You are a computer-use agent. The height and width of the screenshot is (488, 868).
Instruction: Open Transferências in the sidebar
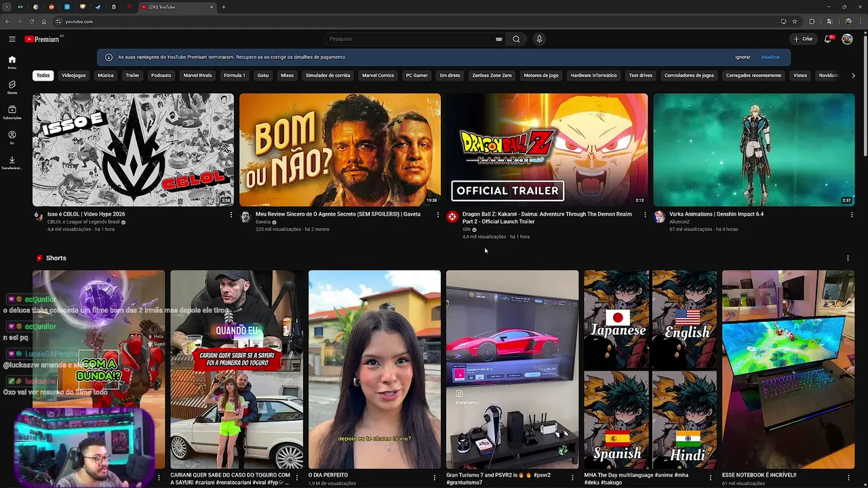click(x=12, y=163)
